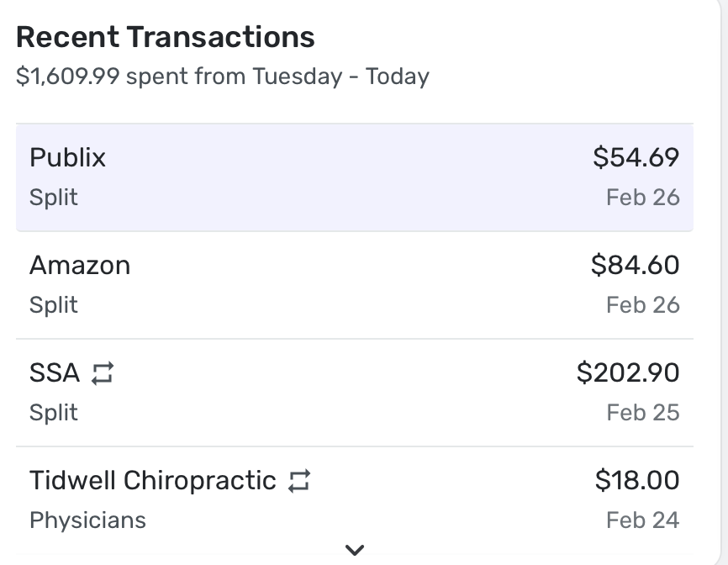Click the recurring icon next to SSA
Viewport: 728px width, 565px height.
[x=102, y=373]
